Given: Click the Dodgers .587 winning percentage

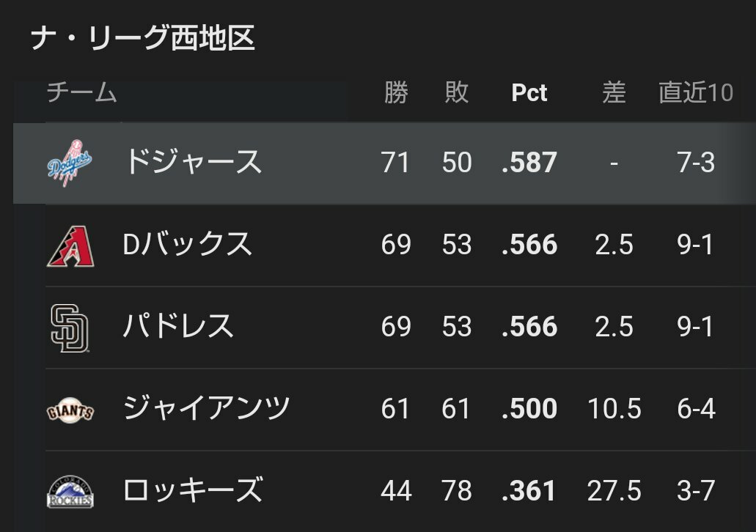Looking at the screenshot, I should click(529, 163).
